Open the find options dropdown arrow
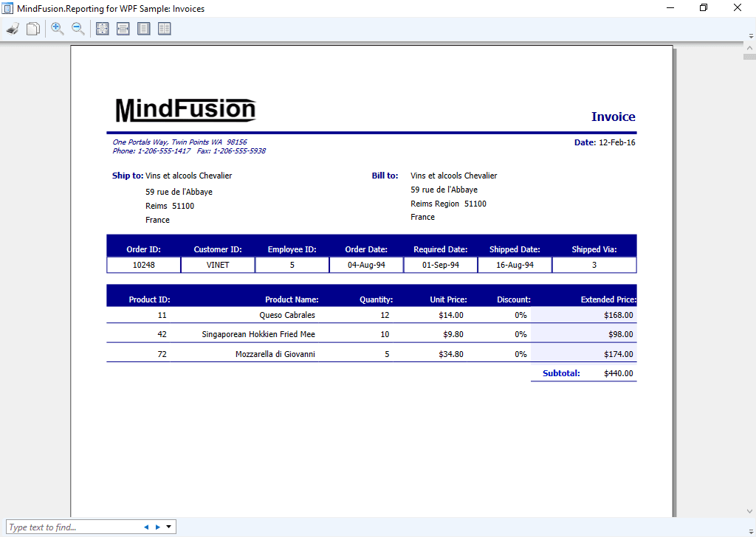This screenshot has height=537, width=756. [169, 527]
